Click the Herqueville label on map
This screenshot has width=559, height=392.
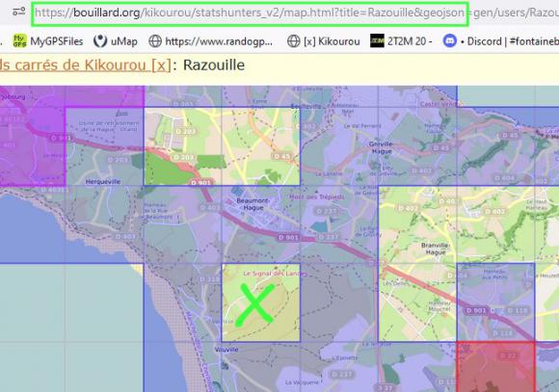103,182
